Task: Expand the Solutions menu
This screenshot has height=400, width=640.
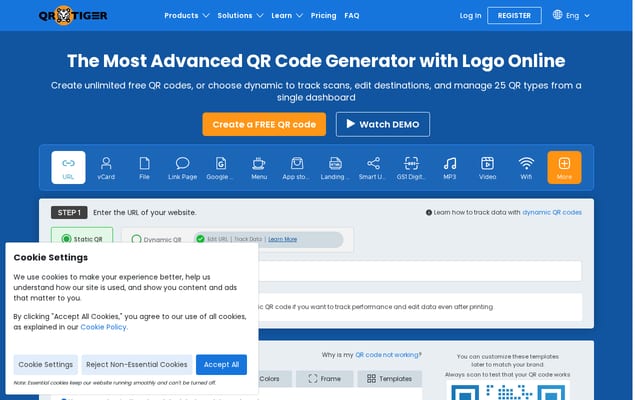Action: [x=240, y=16]
